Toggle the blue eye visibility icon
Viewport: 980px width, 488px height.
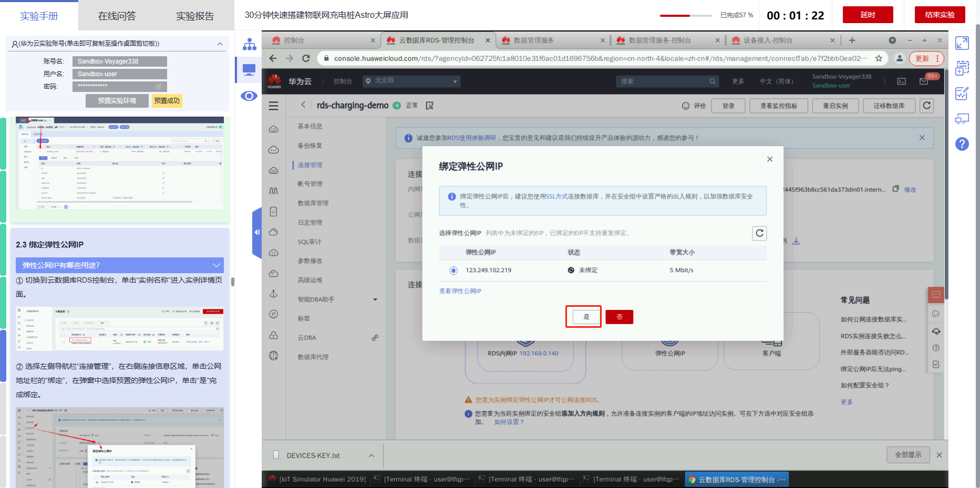[x=249, y=96]
